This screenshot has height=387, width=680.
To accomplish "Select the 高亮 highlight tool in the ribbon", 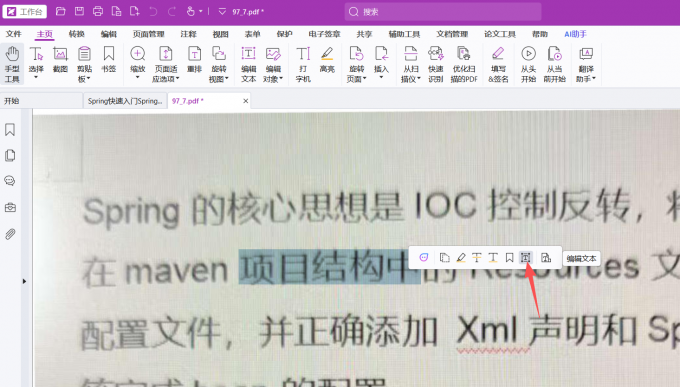I will pos(327,60).
